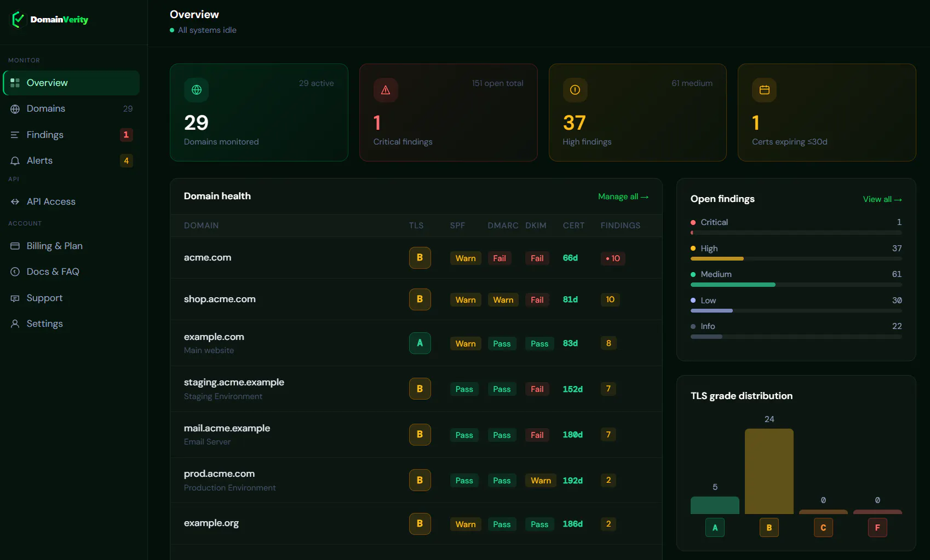The image size is (930, 560).
Task: Click the warning triangle icon on Critical findings card
Action: tap(386, 90)
